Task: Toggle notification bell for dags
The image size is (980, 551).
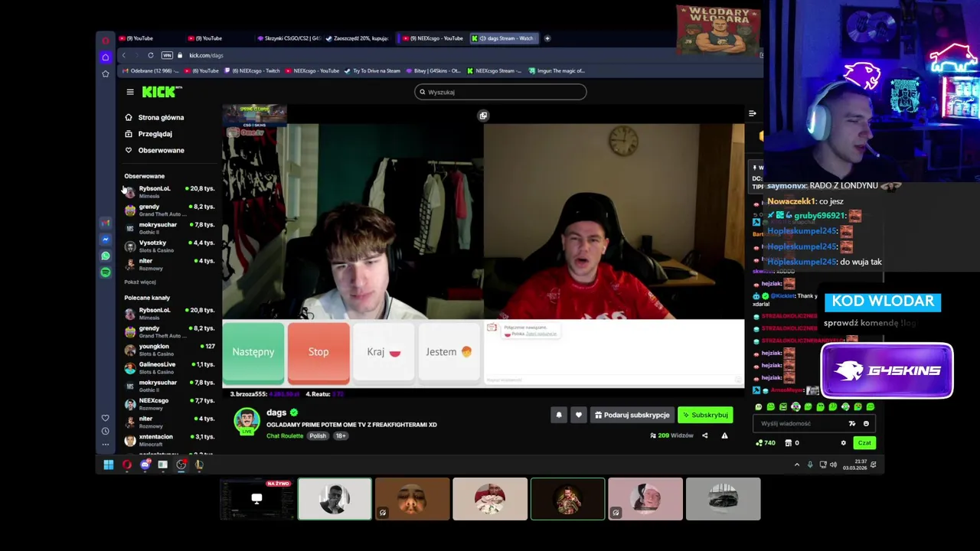Action: 559,415
